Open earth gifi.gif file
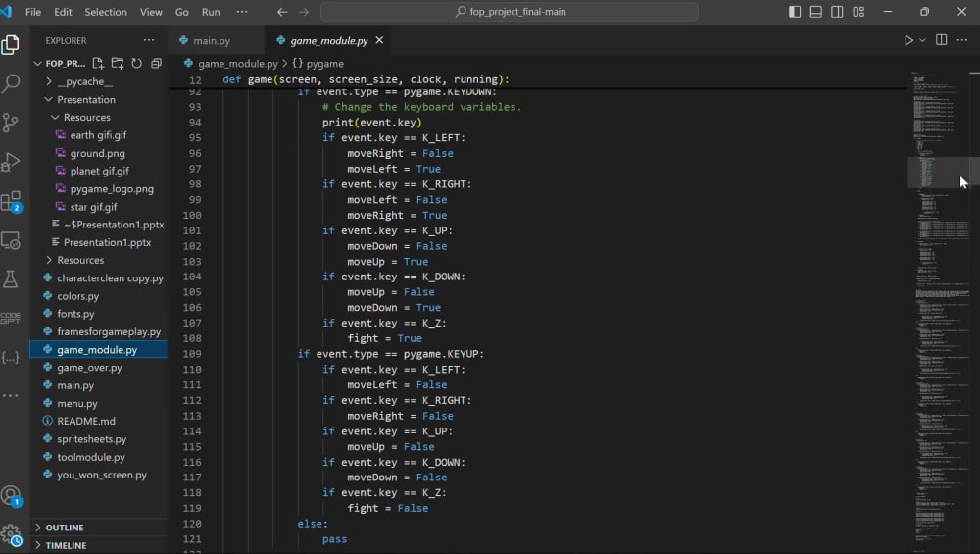Image resolution: width=980 pixels, height=554 pixels. pyautogui.click(x=98, y=135)
